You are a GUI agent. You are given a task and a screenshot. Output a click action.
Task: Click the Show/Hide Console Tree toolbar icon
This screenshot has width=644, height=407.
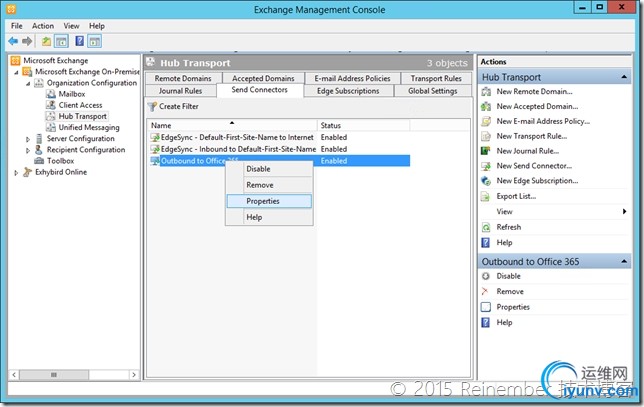coord(62,41)
